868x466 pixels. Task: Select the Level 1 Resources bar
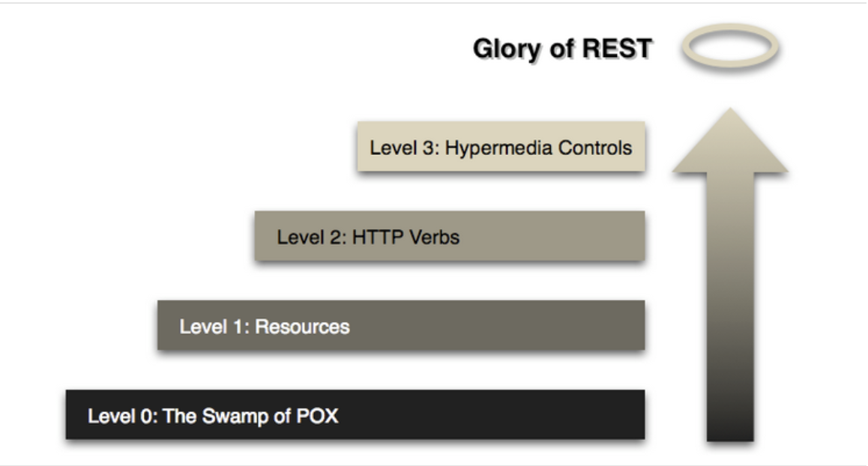click(401, 325)
